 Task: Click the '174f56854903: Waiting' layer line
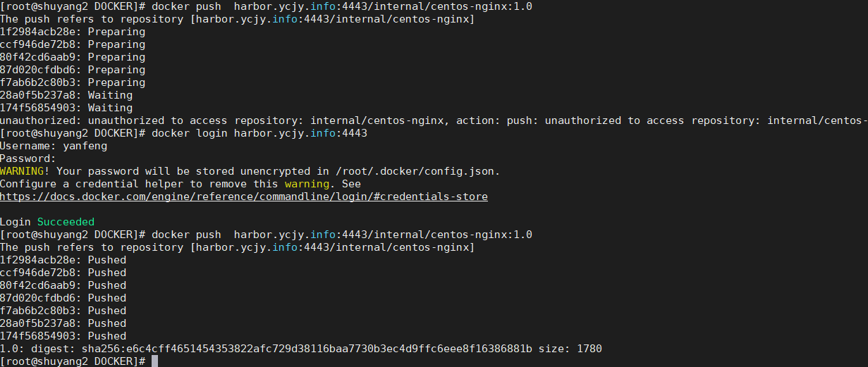click(66, 108)
